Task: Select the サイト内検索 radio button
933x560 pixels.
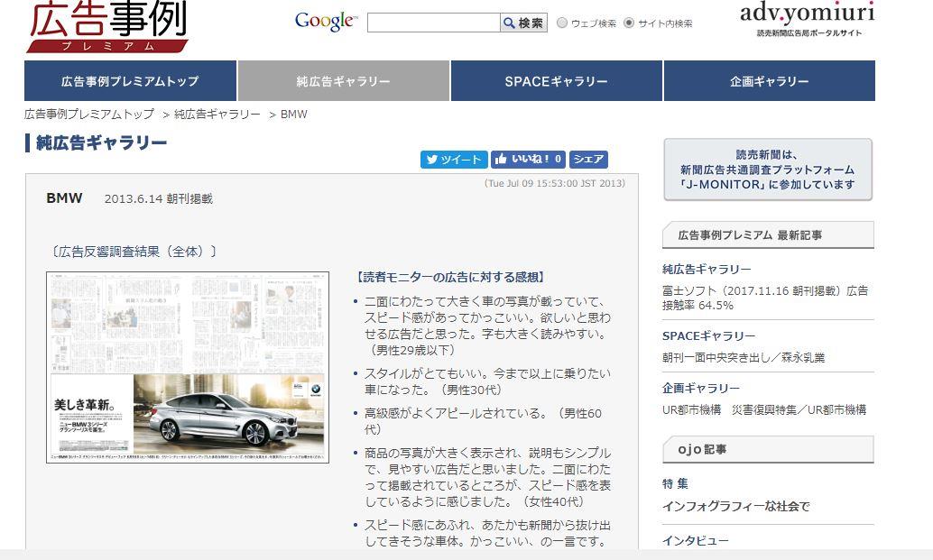Action: [628, 23]
